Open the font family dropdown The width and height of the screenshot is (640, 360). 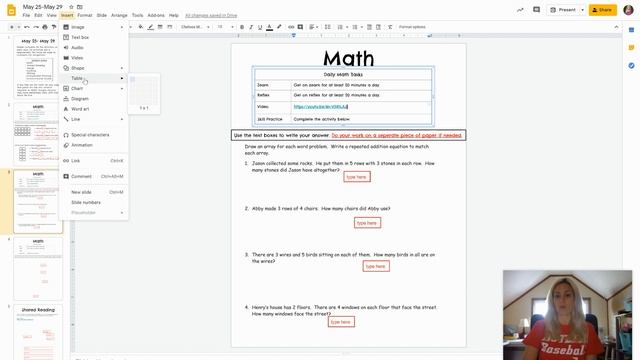pos(195,27)
